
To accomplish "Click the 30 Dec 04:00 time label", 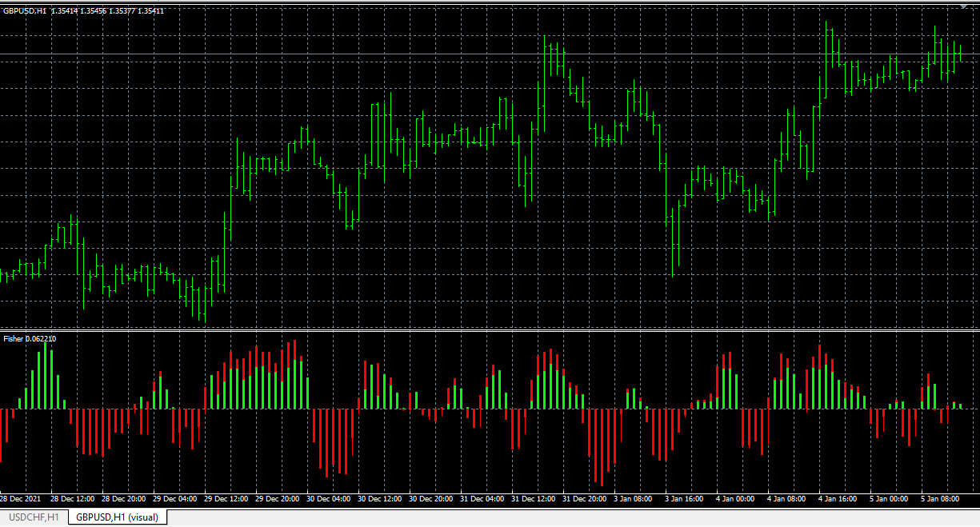I will pyautogui.click(x=328, y=499).
